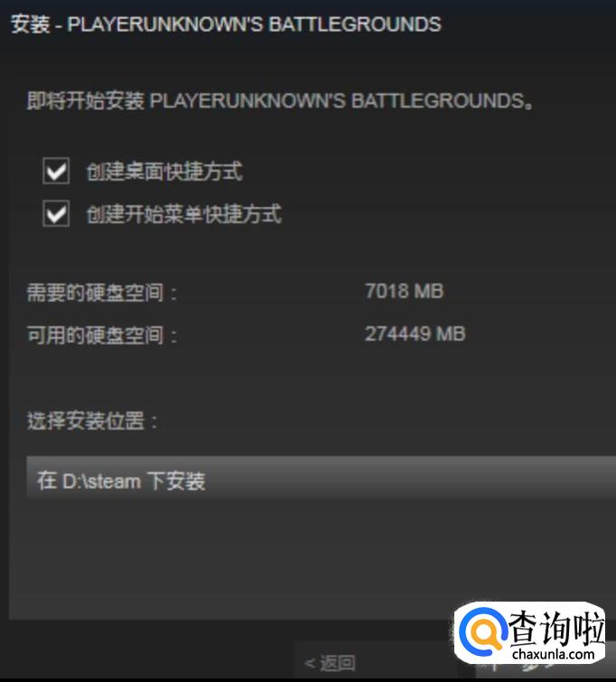Select the 274449 MB available space value
The height and width of the screenshot is (682, 616).
(415, 333)
